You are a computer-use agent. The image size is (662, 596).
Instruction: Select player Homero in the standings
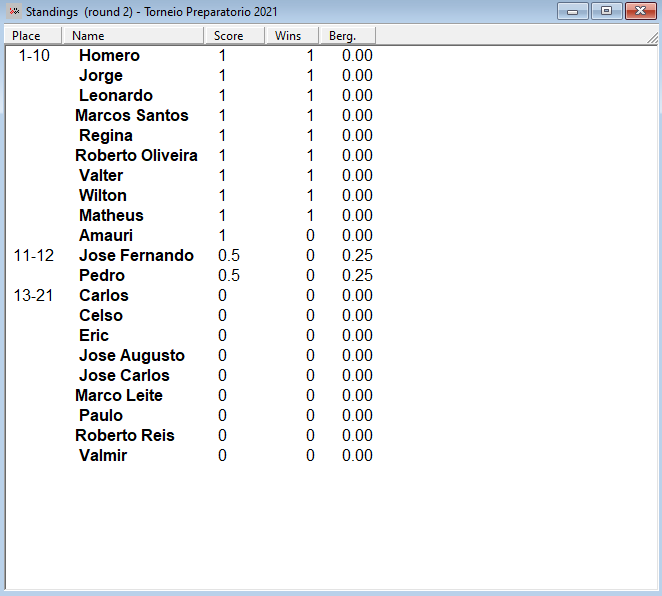tap(109, 56)
